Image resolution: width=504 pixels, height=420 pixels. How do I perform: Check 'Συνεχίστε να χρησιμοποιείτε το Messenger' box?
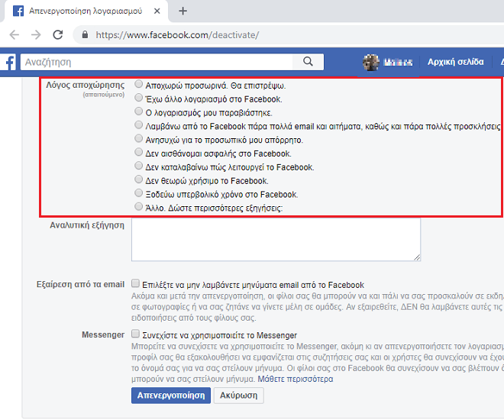135,334
